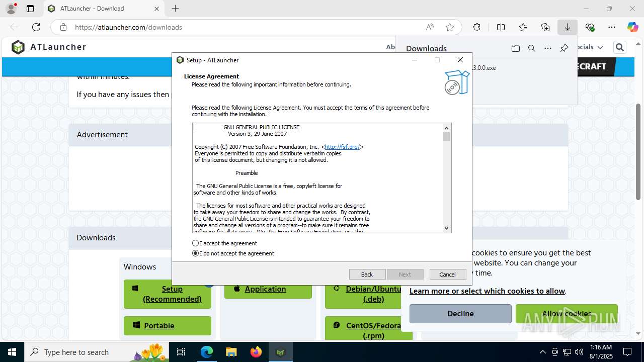Screen dimensions: 644x362
Task: Click the ATLauncher logo on website header
Action: [x=49, y=47]
